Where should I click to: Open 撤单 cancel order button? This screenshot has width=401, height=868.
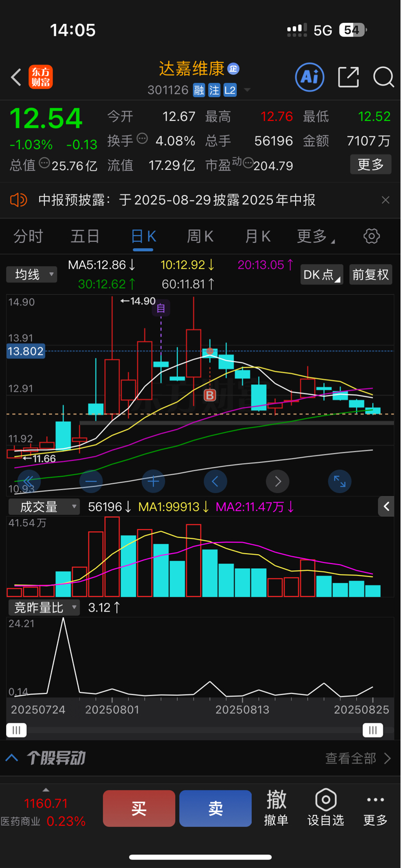276,809
